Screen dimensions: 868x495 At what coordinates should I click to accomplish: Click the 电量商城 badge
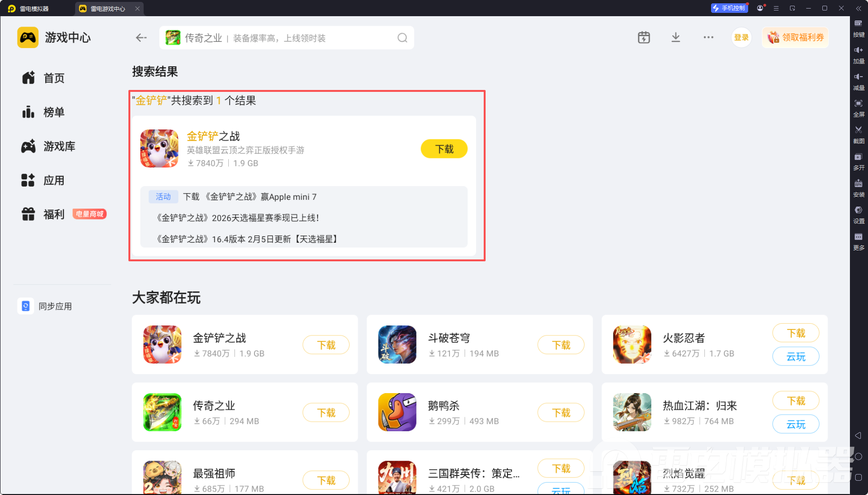coord(89,214)
